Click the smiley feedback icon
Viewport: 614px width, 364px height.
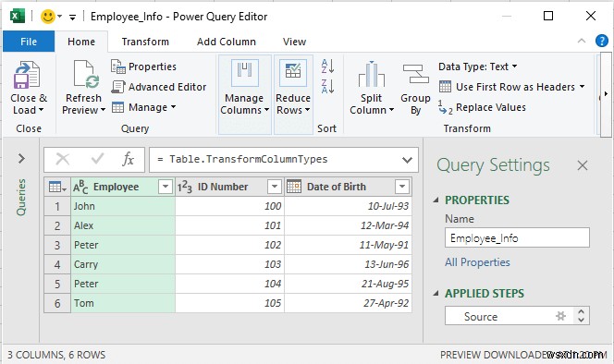(x=48, y=17)
